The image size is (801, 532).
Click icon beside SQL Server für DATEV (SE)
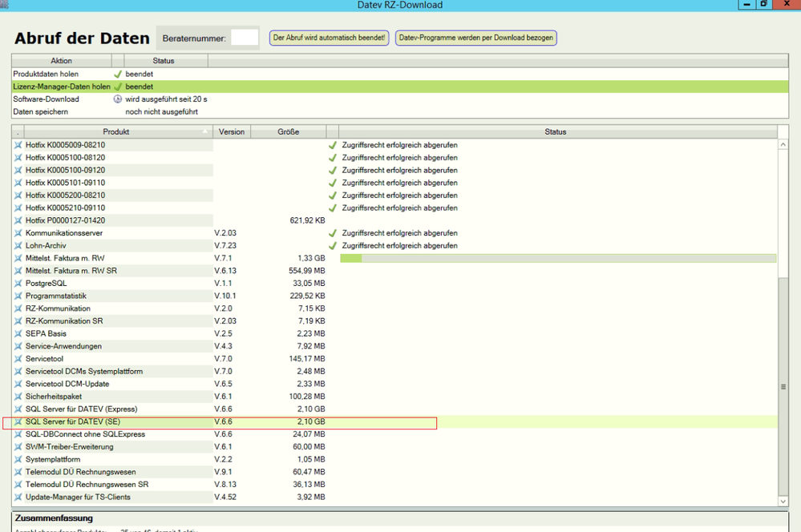[18, 421]
